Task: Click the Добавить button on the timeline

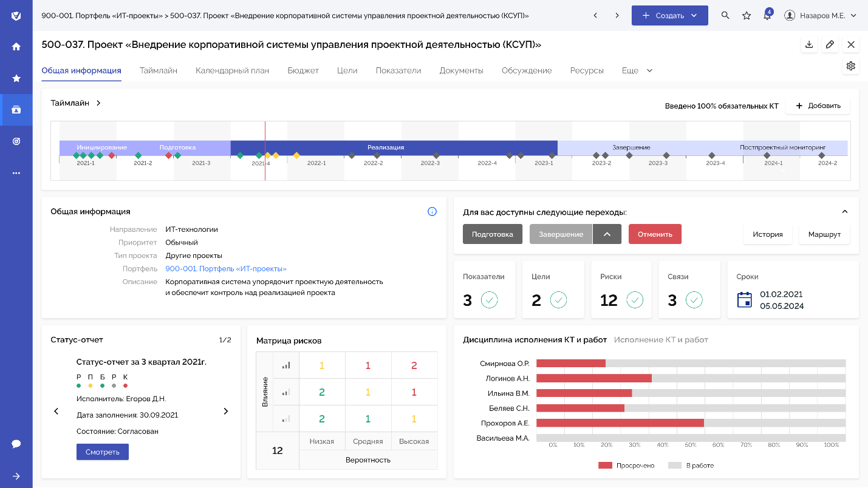Action: click(x=818, y=105)
